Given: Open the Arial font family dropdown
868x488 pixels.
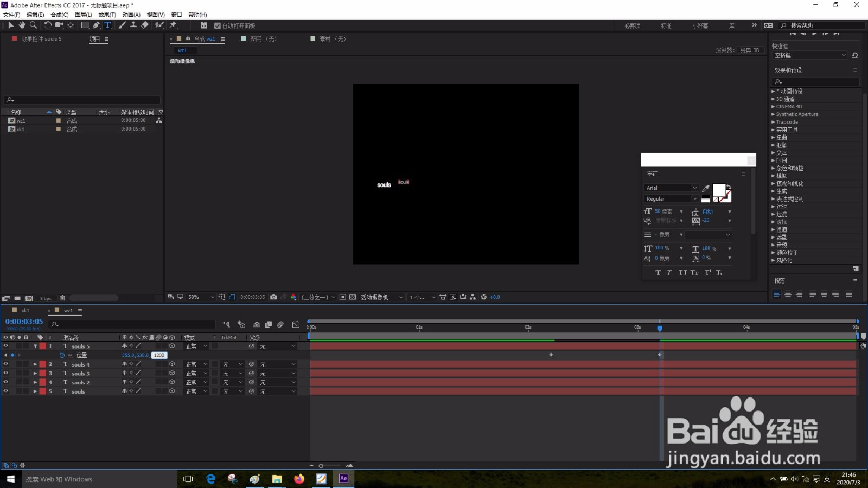Looking at the screenshot, I should click(672, 188).
